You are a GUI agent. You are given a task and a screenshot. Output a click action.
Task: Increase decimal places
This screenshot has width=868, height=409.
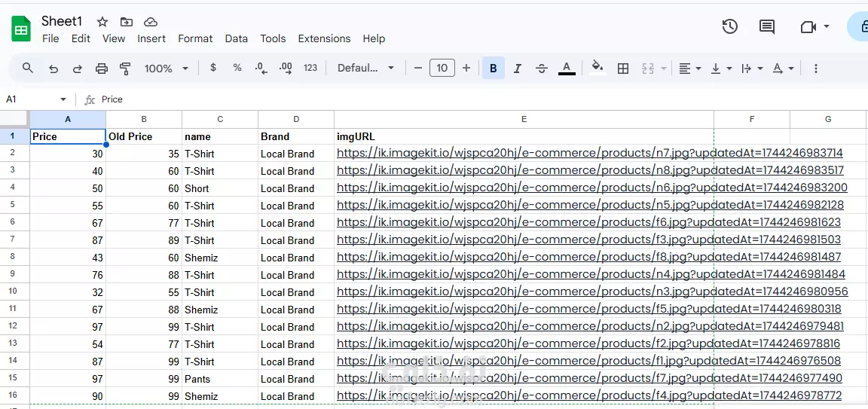point(286,68)
